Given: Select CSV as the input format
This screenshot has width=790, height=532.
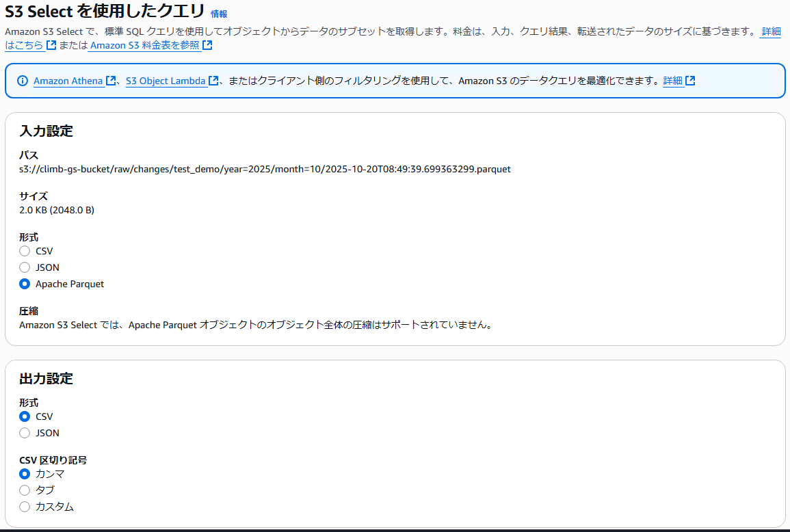Looking at the screenshot, I should click(x=25, y=251).
